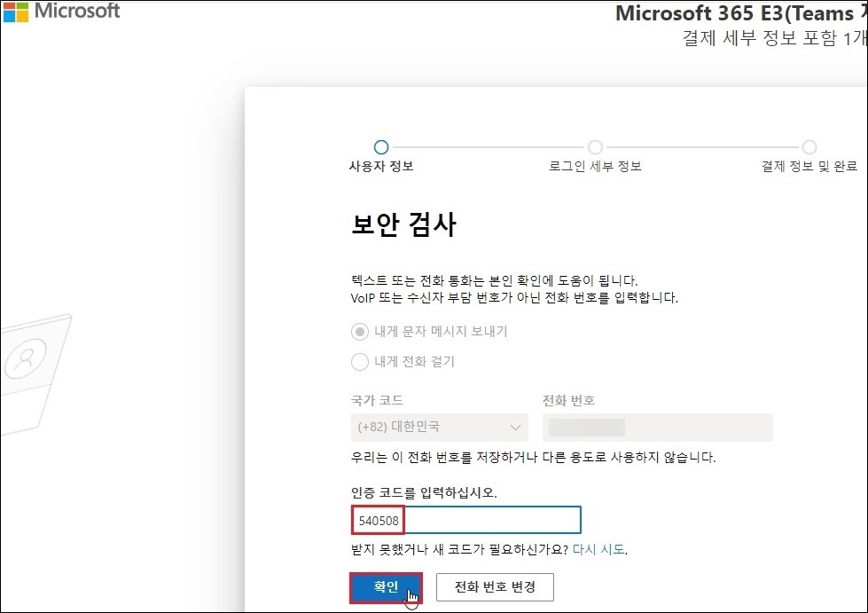
Task: Click the '다시 시도' link
Action: (598, 549)
